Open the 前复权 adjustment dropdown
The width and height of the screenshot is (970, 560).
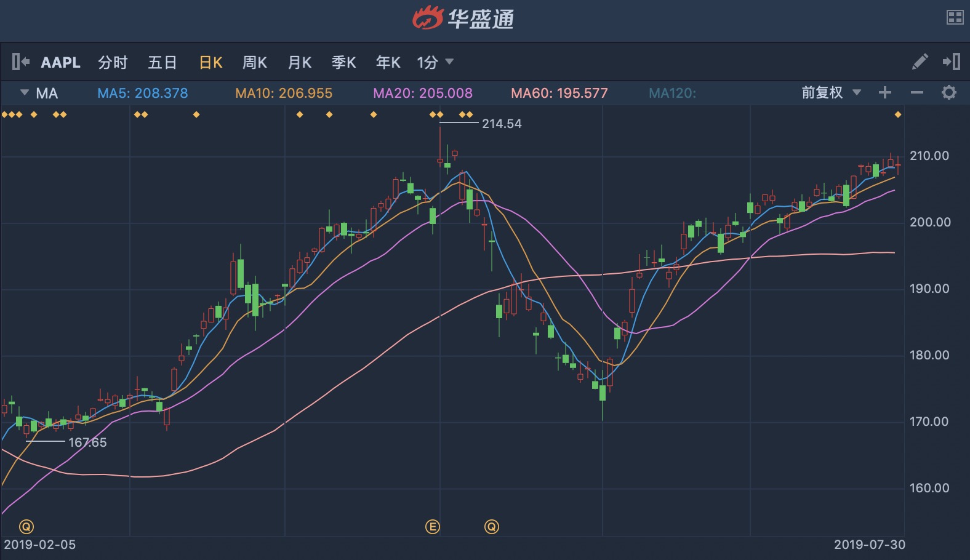[x=831, y=93]
